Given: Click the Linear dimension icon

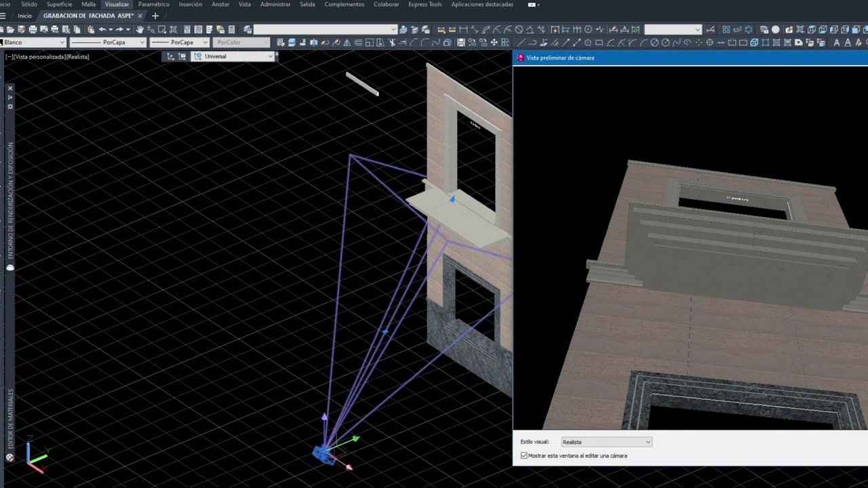Looking at the screenshot, I should click(x=464, y=30).
